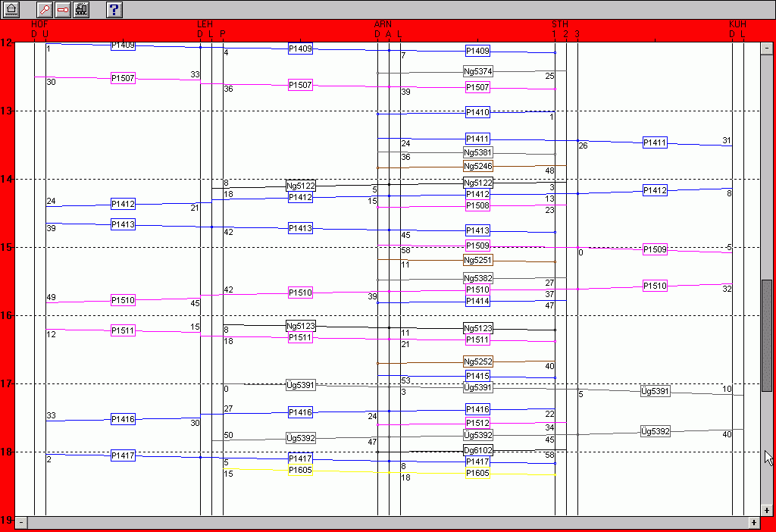Select train label Ng5251
This screenshot has width=776, height=532.
(x=478, y=260)
